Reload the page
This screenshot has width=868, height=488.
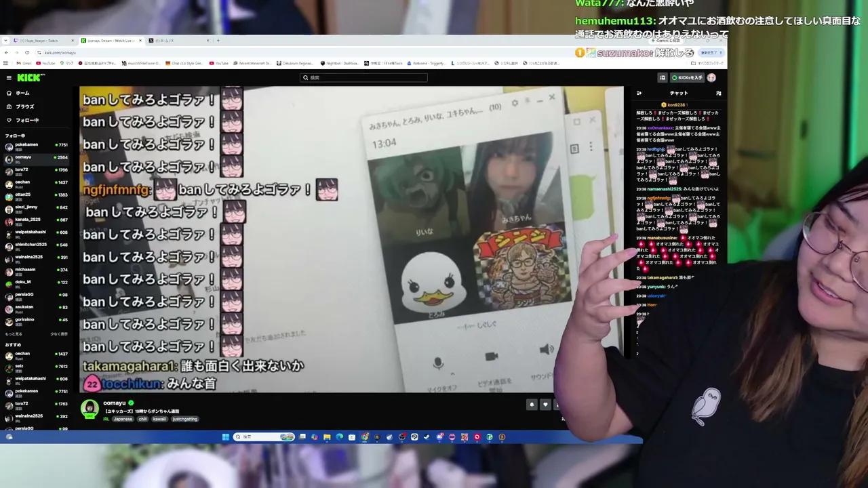pos(27,52)
